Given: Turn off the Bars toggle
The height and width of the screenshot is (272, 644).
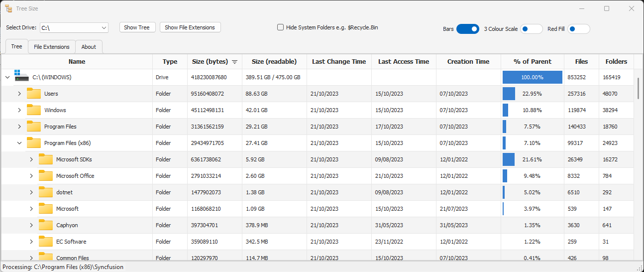Looking at the screenshot, I should [467, 29].
